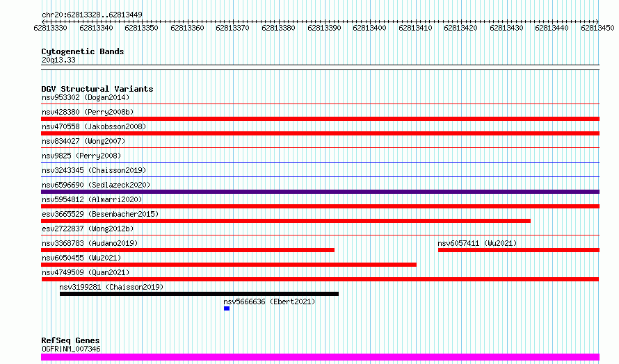Image resolution: width=619 pixels, height=364 pixels.
Task: Open nsv3243345 (Chaisson2019) variant label
Action: tap(94, 170)
